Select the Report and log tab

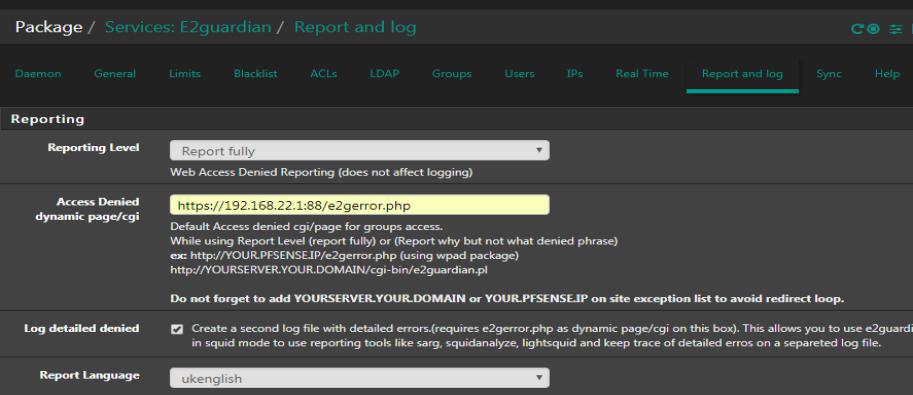[742, 74]
